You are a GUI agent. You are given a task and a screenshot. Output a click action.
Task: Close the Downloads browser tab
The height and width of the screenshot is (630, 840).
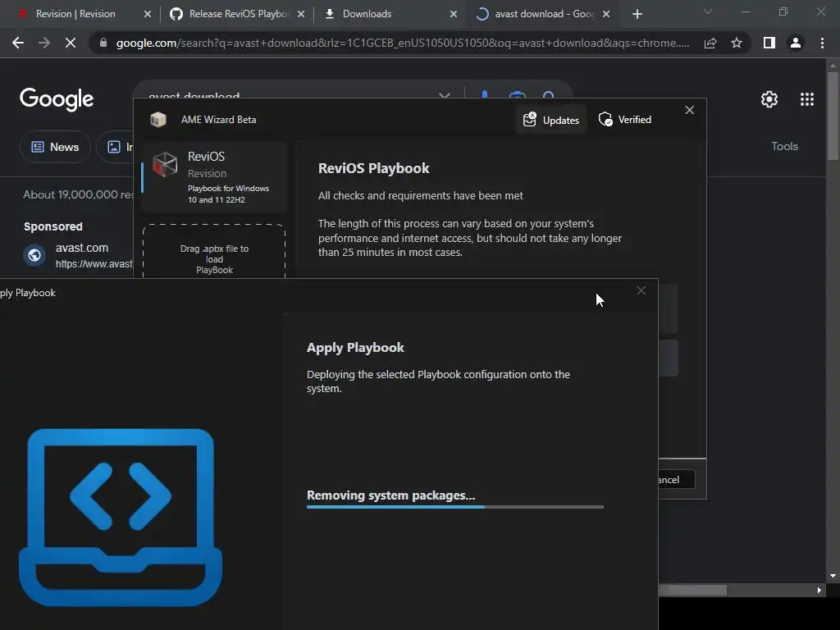coord(453,15)
